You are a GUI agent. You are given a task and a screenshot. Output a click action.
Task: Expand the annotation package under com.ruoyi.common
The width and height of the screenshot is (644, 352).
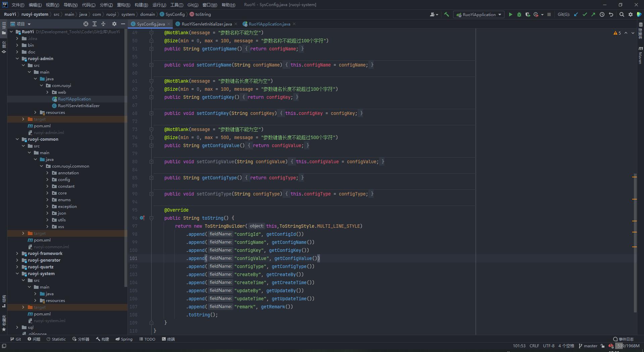pyautogui.click(x=47, y=173)
